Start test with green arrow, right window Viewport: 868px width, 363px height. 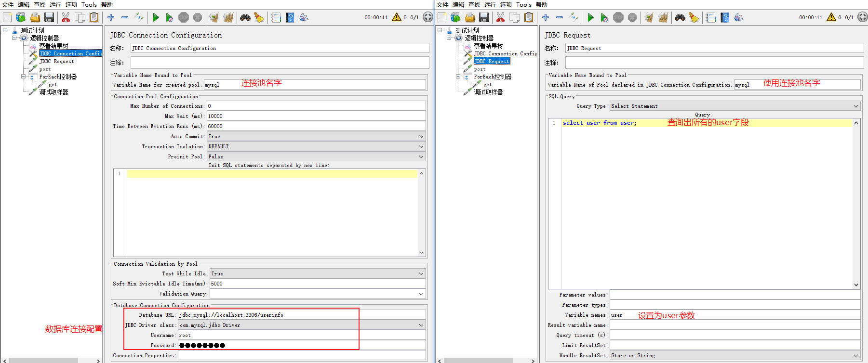(x=590, y=17)
